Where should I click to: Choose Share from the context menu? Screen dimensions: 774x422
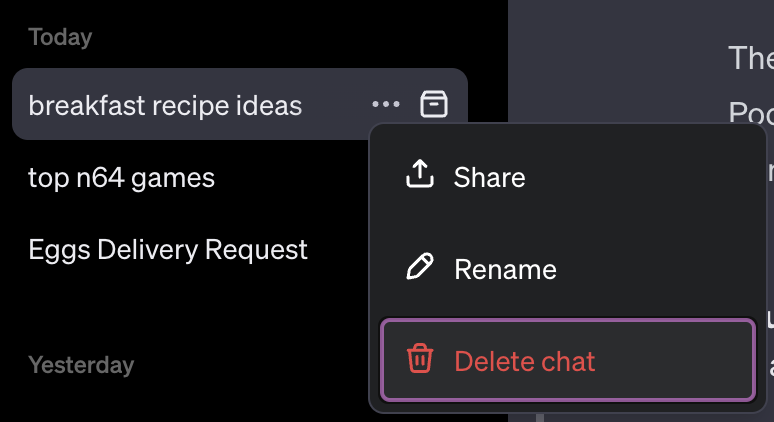click(568, 177)
